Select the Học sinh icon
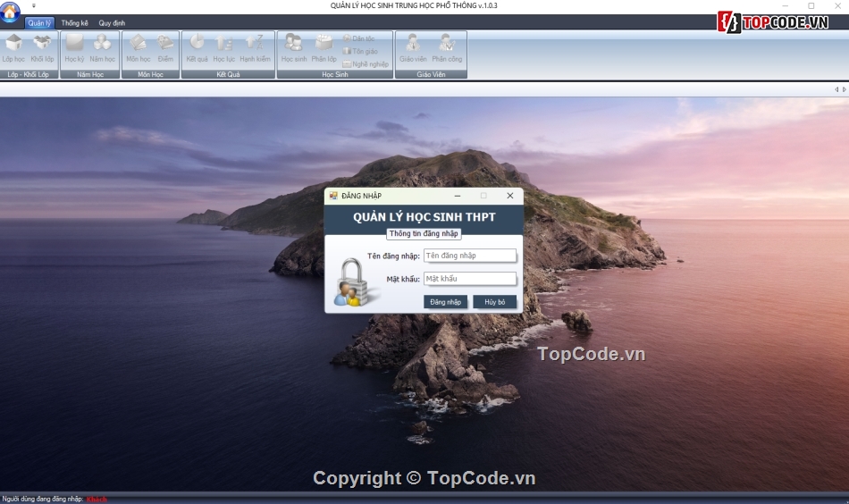The width and height of the screenshot is (849, 504). [x=294, y=47]
